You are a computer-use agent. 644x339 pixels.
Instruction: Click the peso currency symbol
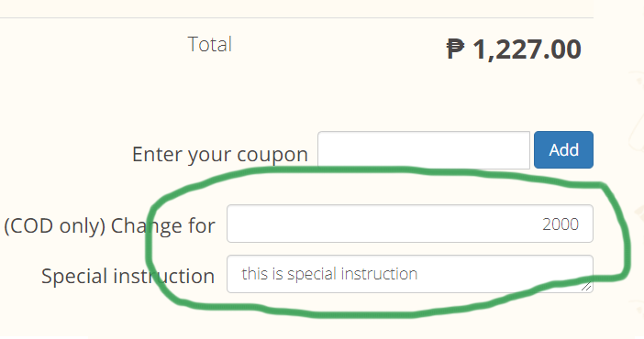click(456, 49)
